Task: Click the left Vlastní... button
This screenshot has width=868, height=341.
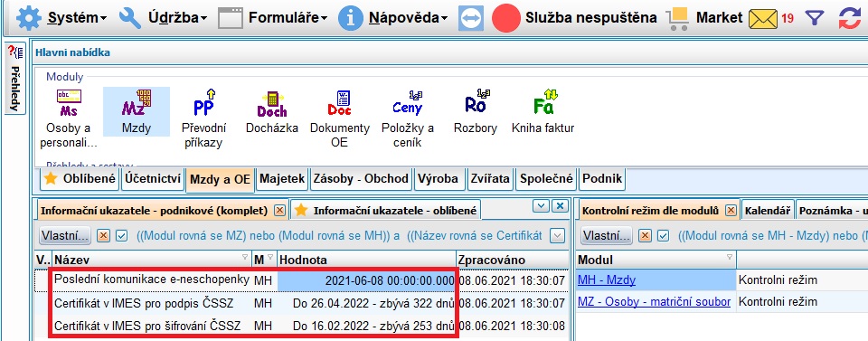Action: [65, 236]
